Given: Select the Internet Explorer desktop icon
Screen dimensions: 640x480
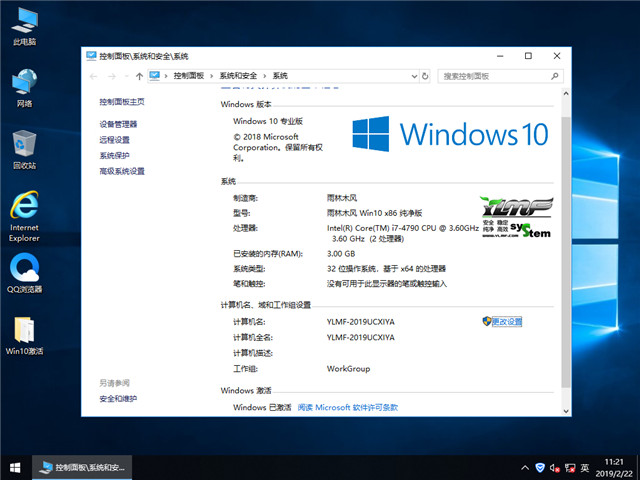Looking at the screenshot, I should pyautogui.click(x=24, y=216).
